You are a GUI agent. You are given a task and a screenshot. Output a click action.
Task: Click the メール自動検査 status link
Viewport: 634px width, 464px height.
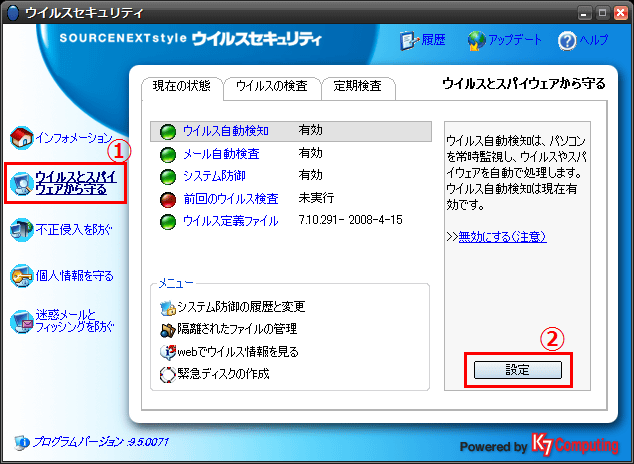[x=221, y=154]
